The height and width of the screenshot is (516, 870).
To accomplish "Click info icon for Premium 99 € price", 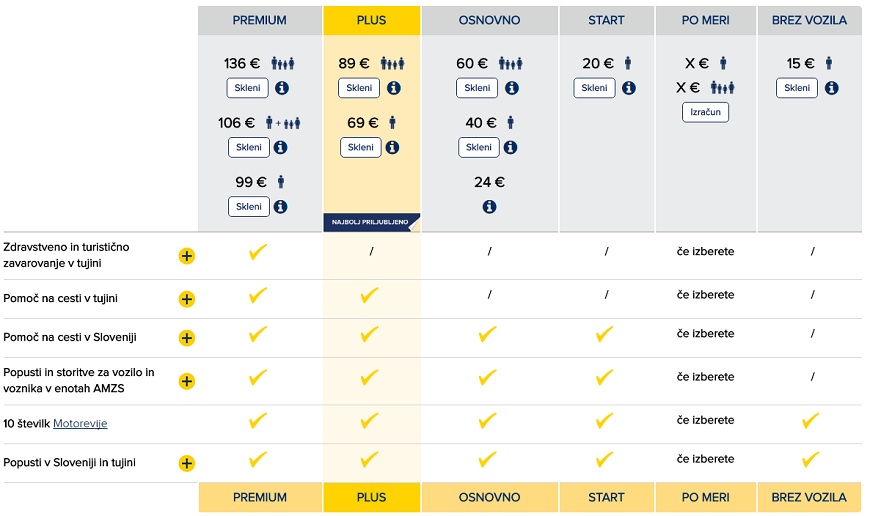I will [281, 207].
